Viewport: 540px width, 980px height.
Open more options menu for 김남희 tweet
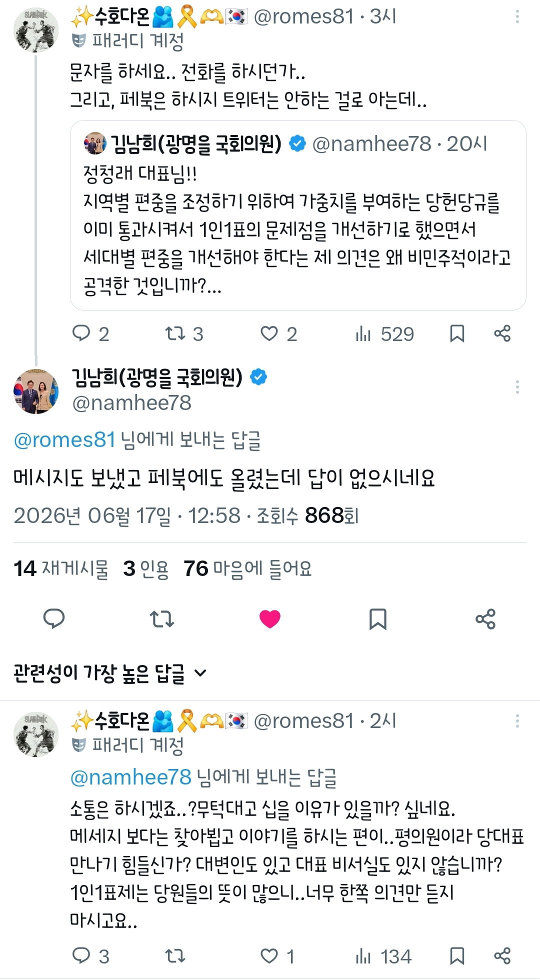(517, 387)
